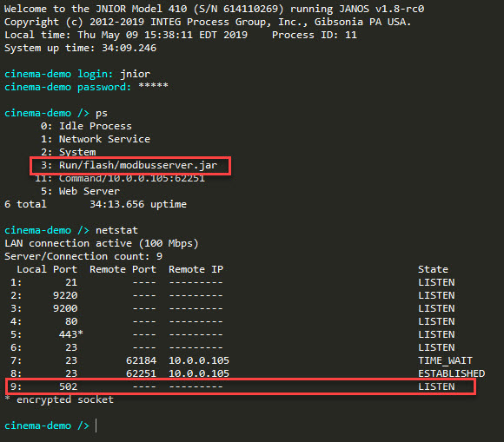
Task: Select the port 443 encrypted socket entry
Action: (71, 334)
